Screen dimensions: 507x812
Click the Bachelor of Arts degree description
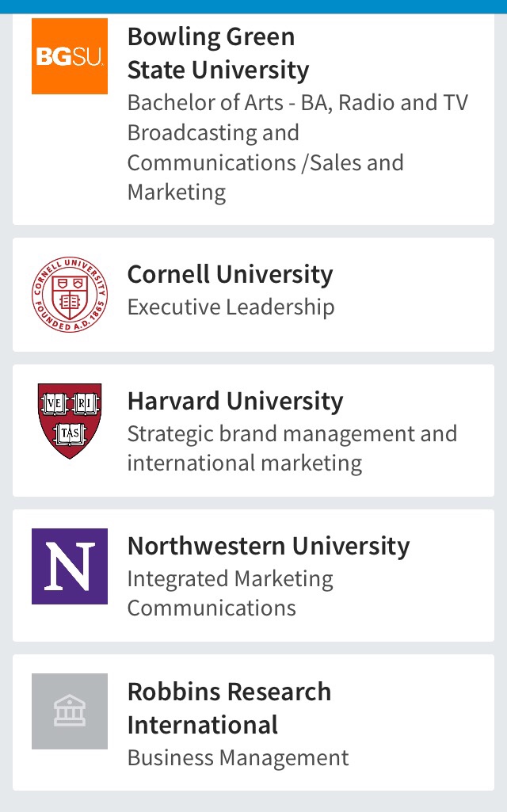pyautogui.click(x=297, y=147)
